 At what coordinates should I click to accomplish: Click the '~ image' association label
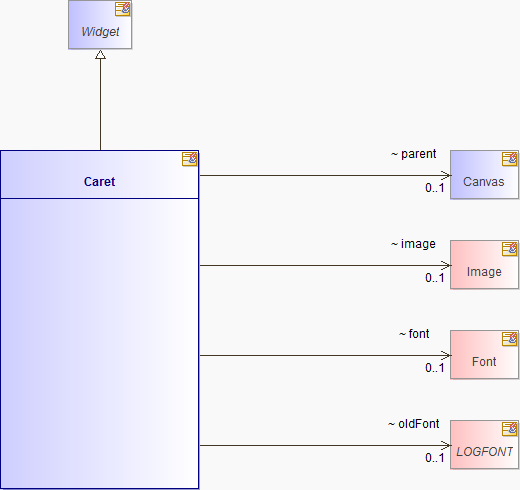(413, 244)
